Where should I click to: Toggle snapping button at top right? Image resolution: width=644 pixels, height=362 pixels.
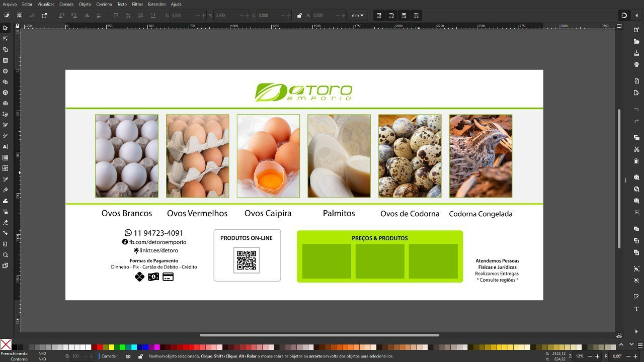click(624, 16)
